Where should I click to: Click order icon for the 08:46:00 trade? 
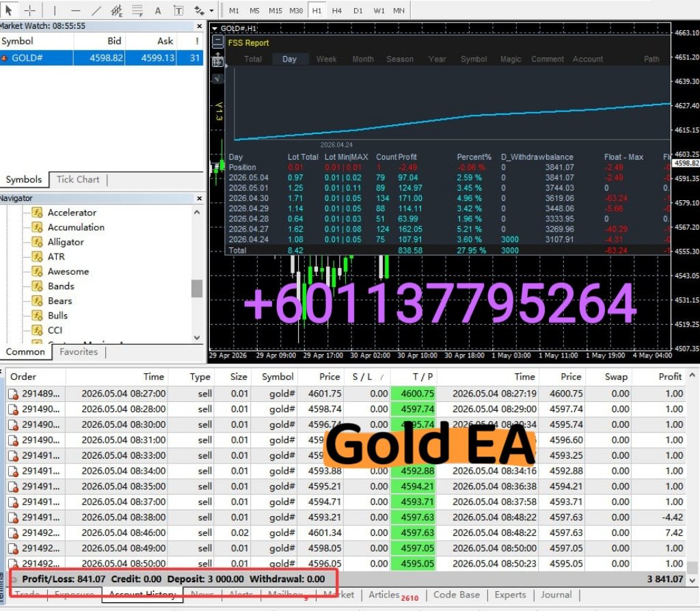click(14, 533)
